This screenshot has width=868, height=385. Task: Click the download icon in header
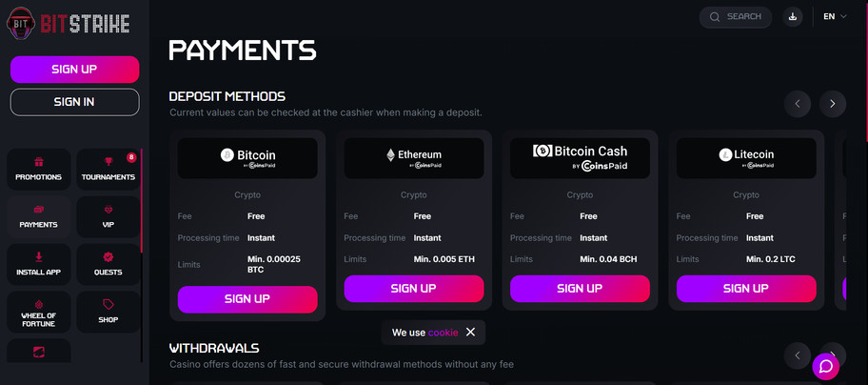793,16
